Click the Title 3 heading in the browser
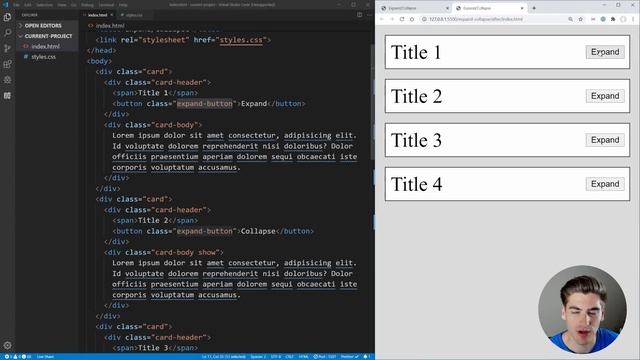The image size is (640, 360). tap(416, 140)
